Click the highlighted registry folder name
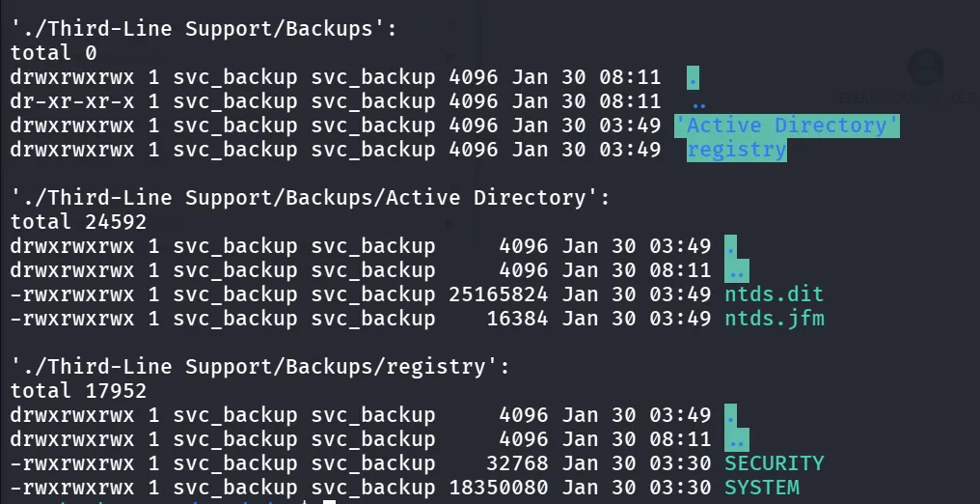The width and height of the screenshot is (980, 504). (737, 150)
